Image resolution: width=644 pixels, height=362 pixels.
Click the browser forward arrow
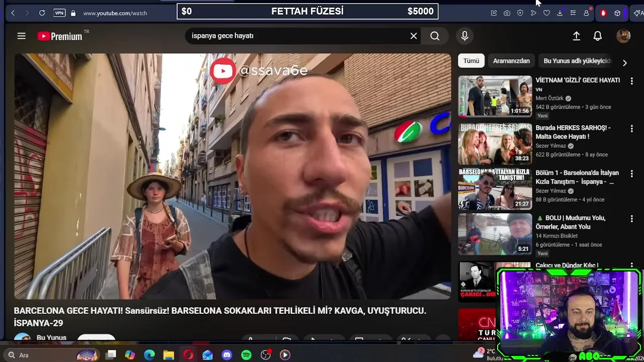click(x=27, y=13)
